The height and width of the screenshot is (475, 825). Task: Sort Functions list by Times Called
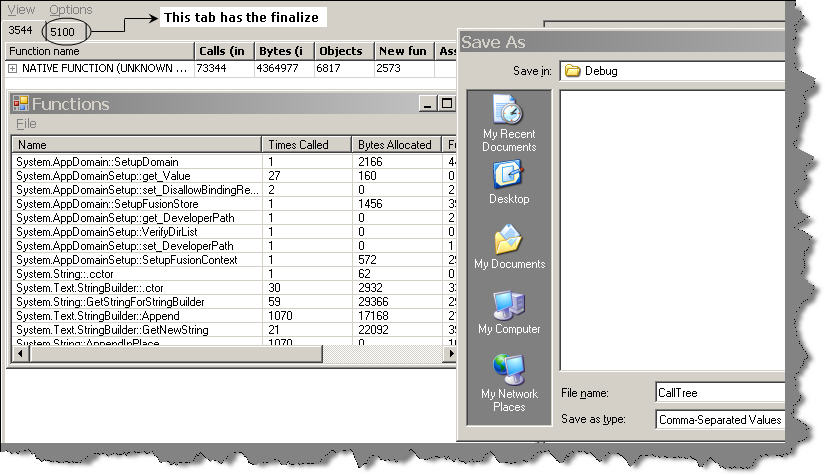[x=306, y=145]
